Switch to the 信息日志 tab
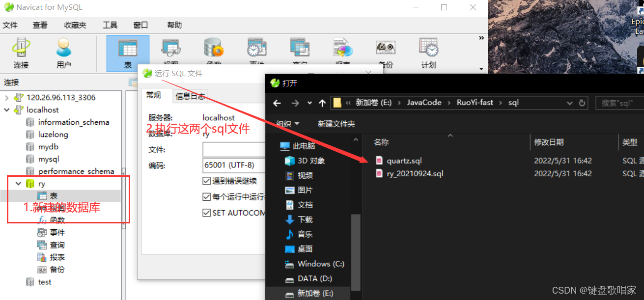Screen dimensions: 644x300 point(191,96)
